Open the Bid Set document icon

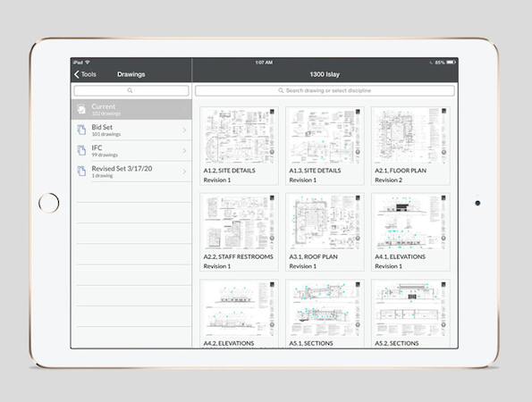[81, 130]
